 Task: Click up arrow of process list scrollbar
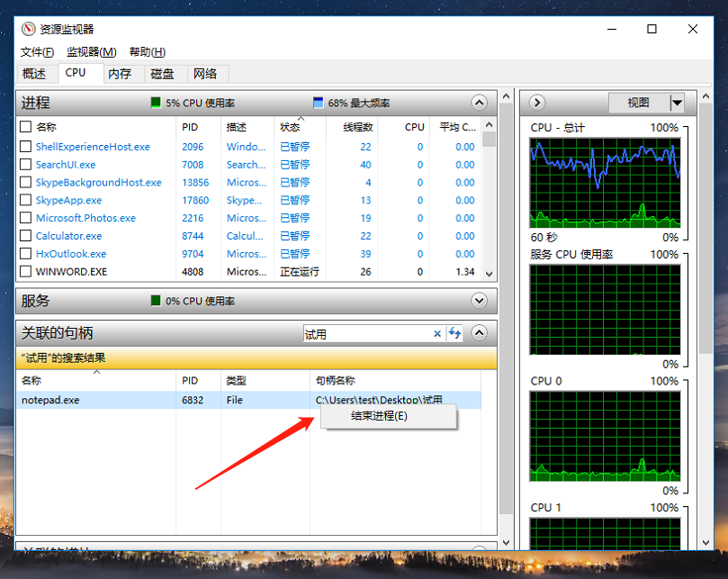489,124
